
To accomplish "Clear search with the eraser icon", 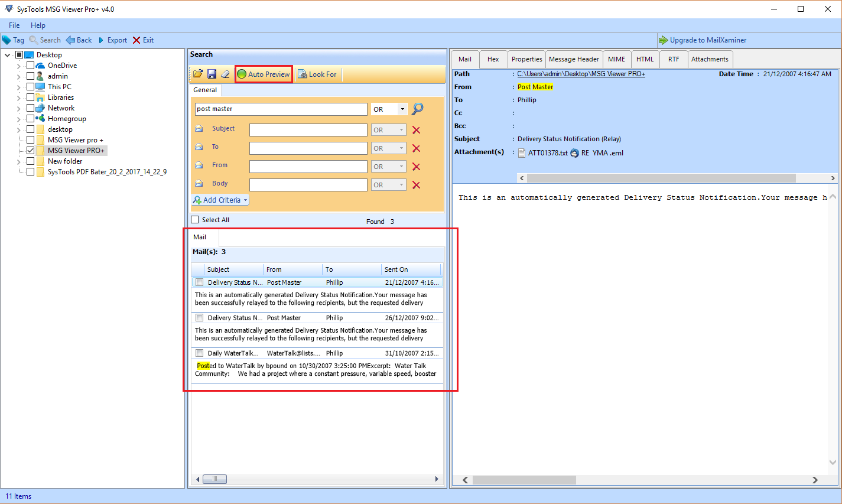I will click(225, 74).
